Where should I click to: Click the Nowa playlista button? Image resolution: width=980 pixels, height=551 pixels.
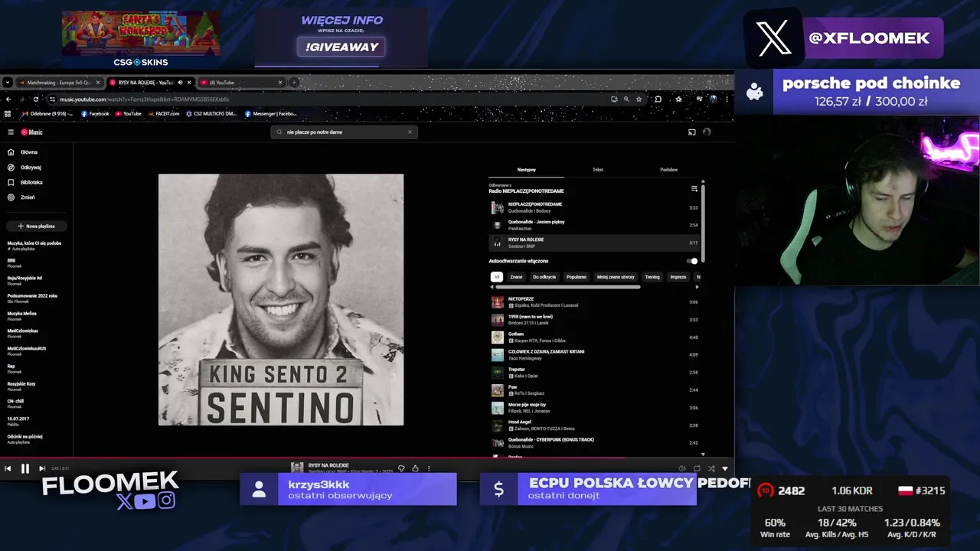(37, 227)
